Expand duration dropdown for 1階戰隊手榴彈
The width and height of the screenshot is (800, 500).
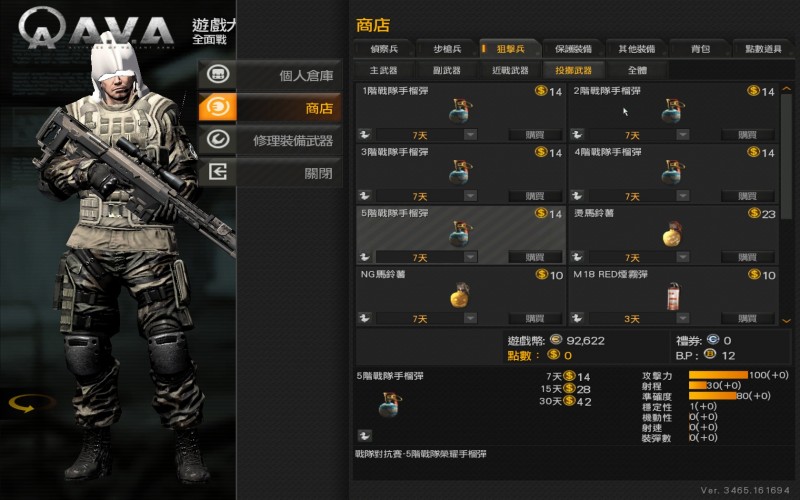[x=470, y=135]
